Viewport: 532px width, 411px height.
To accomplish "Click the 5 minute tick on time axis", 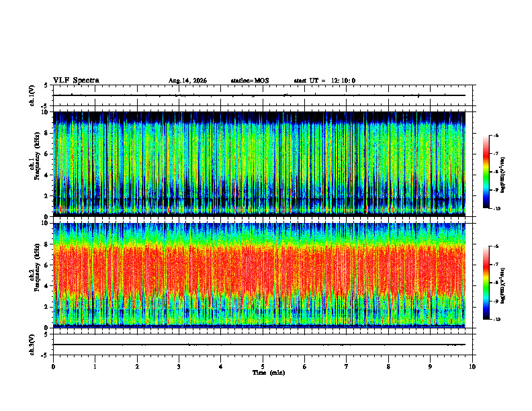I will coord(263,367).
